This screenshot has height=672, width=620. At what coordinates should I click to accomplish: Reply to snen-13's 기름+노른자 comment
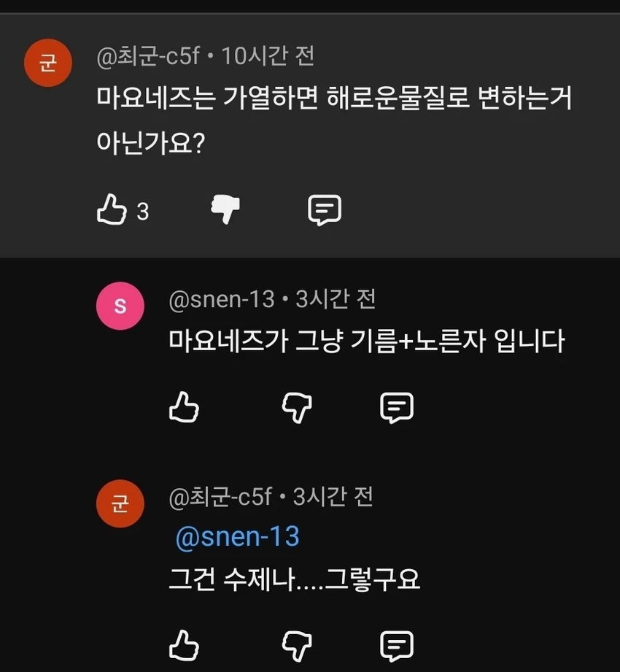(397, 407)
